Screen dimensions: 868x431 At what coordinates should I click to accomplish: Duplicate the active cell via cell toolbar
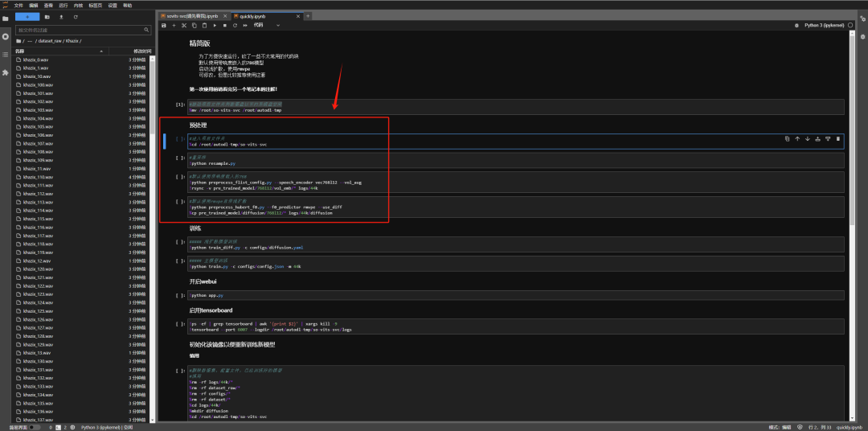[787, 139]
